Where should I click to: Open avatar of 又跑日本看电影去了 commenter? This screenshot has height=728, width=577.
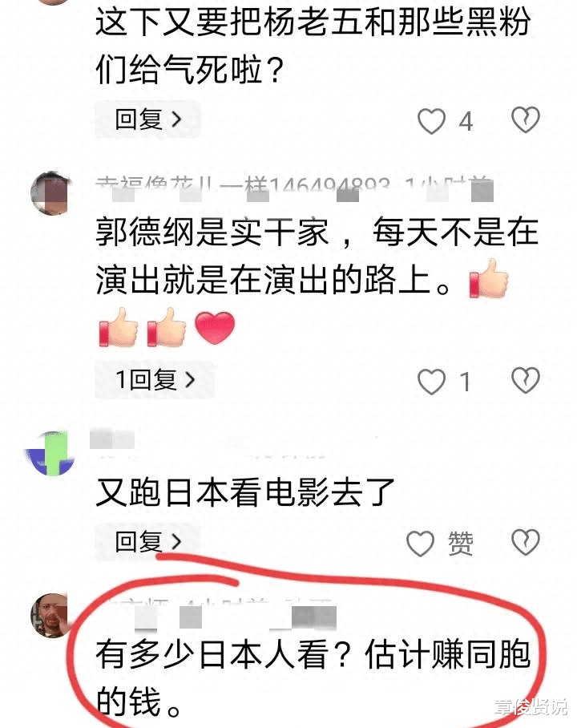click(x=50, y=454)
